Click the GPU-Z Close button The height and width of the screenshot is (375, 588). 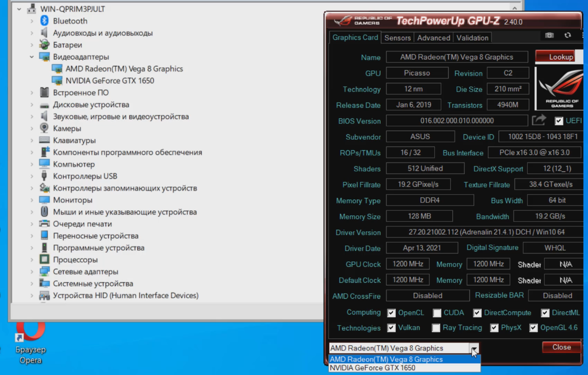click(562, 347)
